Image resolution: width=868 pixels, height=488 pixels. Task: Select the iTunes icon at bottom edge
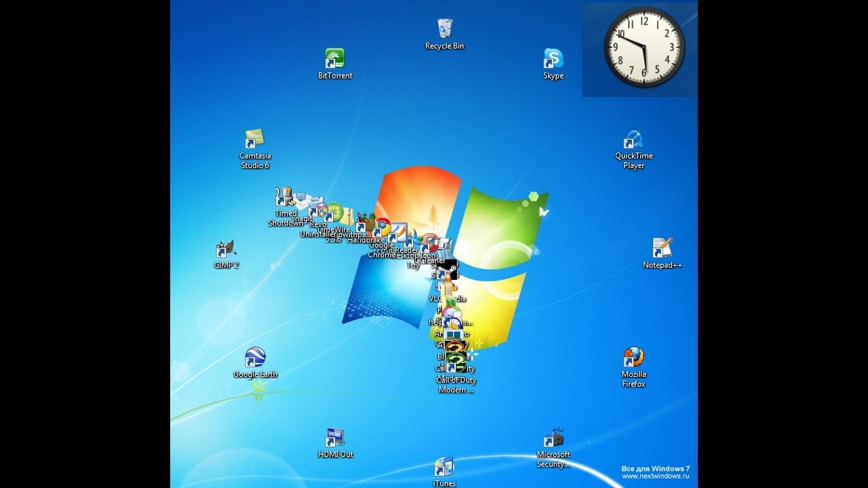444,468
